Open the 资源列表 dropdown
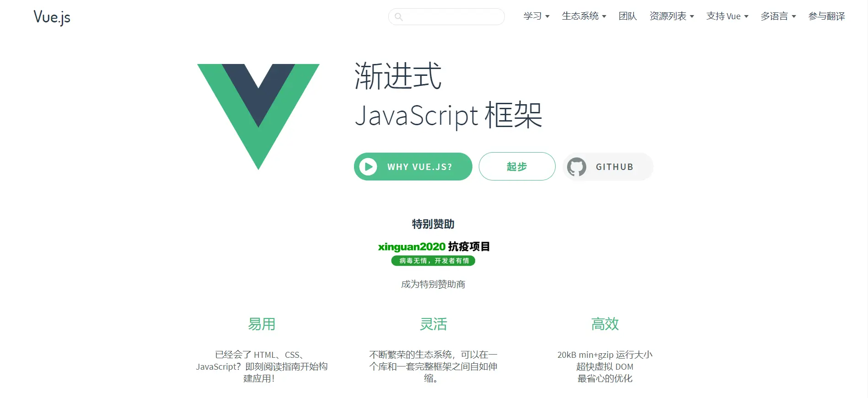 [672, 16]
